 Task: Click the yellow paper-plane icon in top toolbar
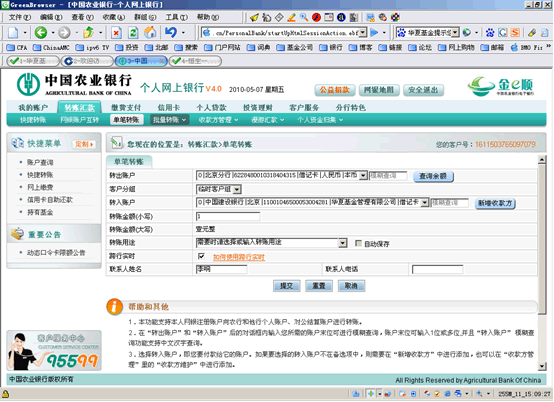254,17
